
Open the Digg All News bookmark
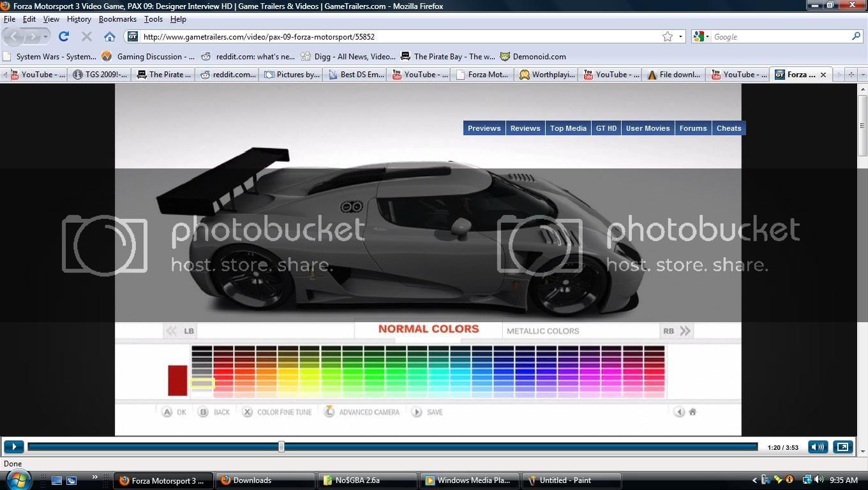(348, 56)
